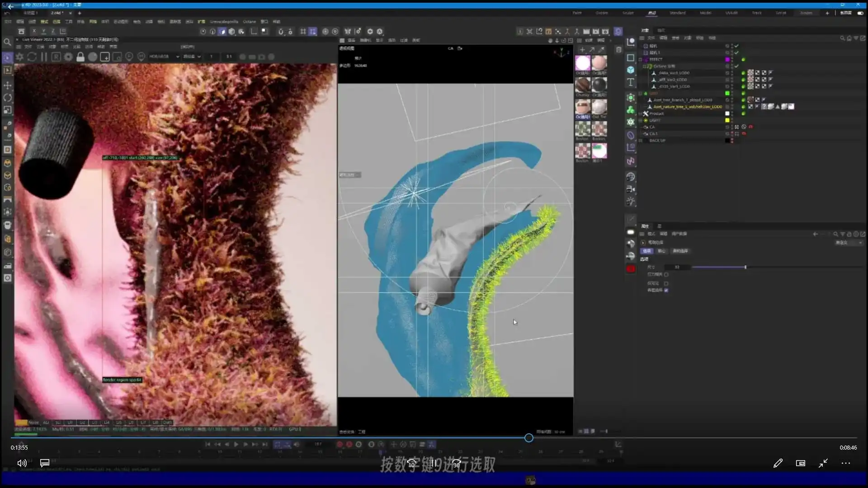Switch to the Standard layout tab

tap(677, 13)
